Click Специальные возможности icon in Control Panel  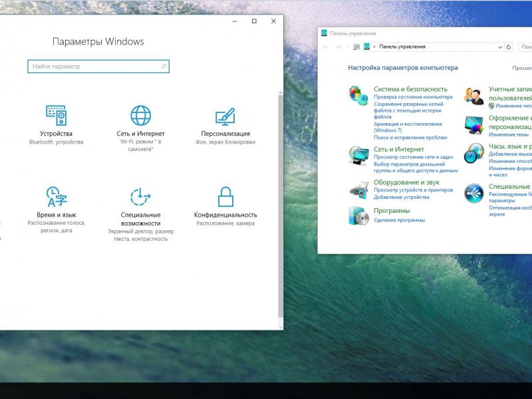(473, 193)
